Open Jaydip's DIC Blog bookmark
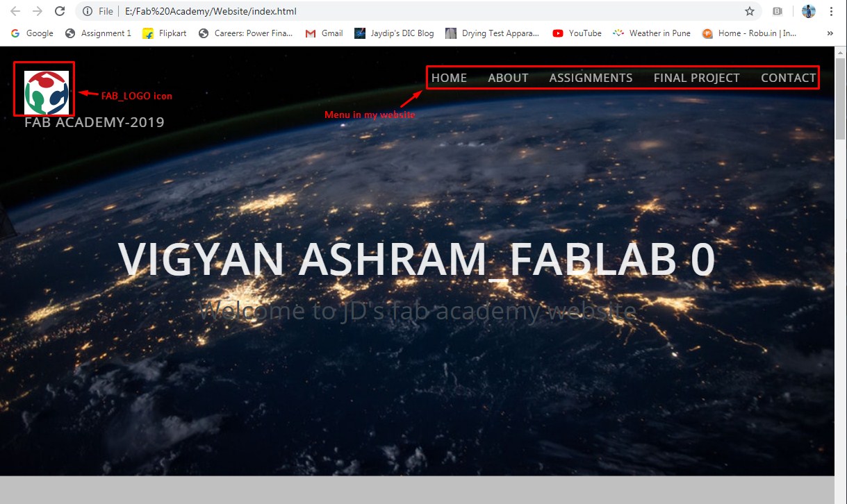This screenshot has width=847, height=504. (394, 33)
